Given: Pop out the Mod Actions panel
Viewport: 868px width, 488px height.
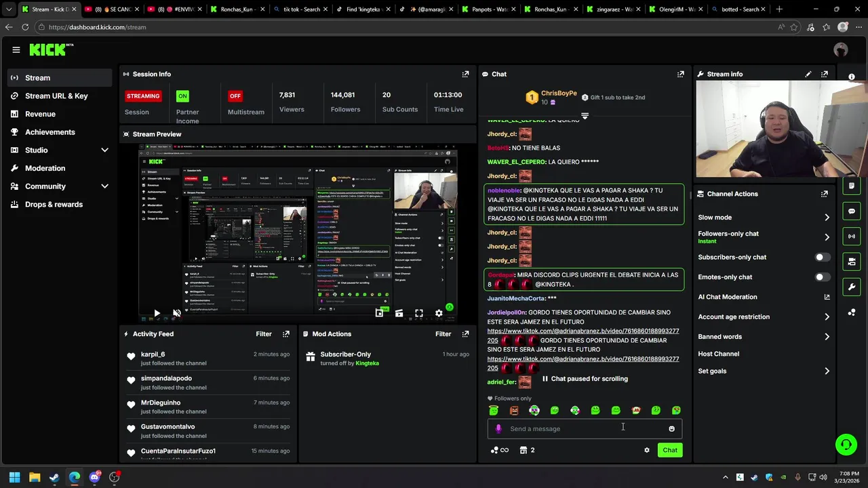Looking at the screenshot, I should pos(465,334).
